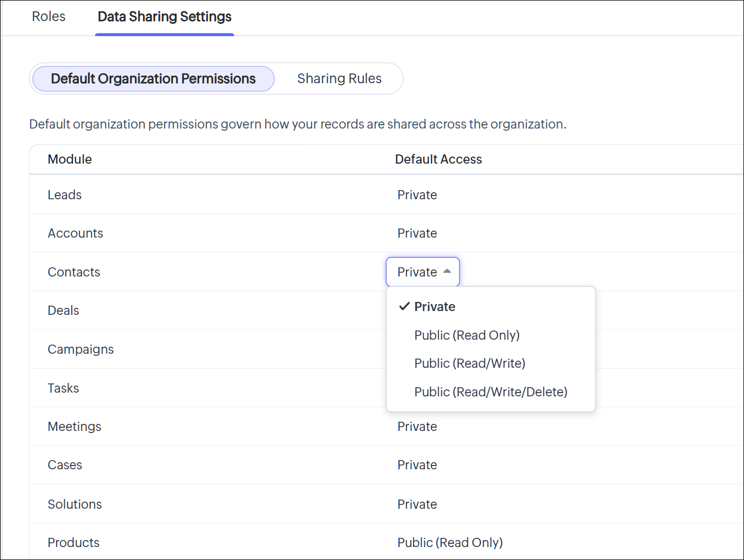This screenshot has height=560, width=744.
Task: Click the dropdown caret arrow icon
Action: pyautogui.click(x=447, y=272)
